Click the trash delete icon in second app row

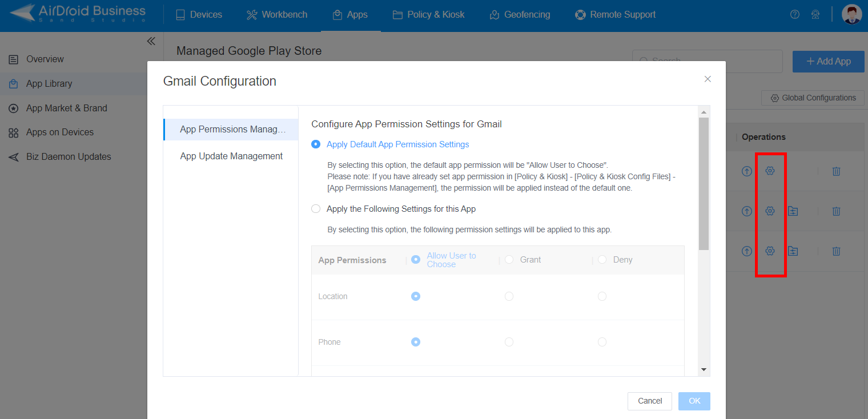[836, 211]
